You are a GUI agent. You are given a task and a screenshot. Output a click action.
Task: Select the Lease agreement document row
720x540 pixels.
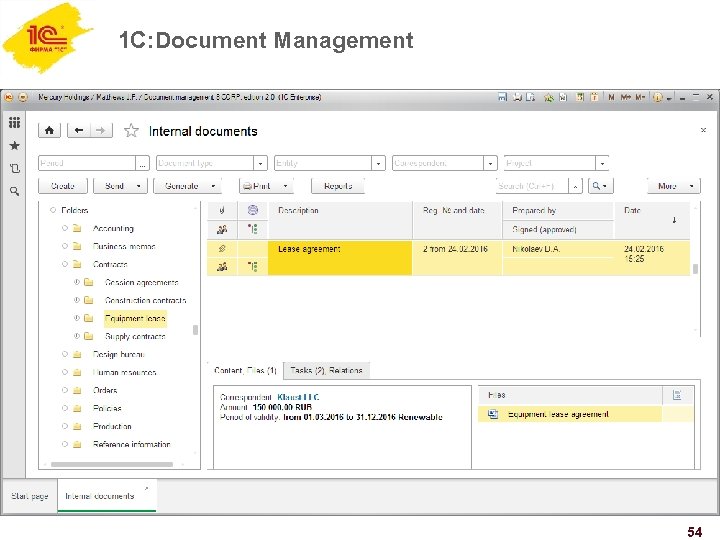coord(449,258)
